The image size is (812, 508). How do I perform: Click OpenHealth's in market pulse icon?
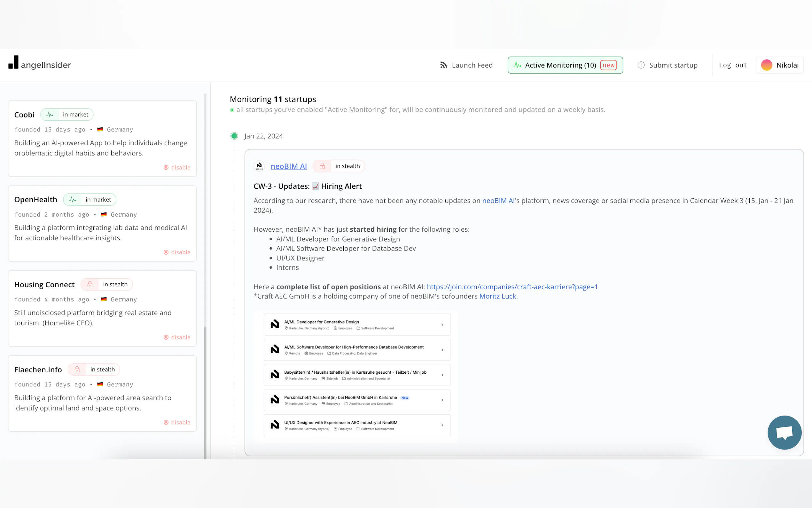tap(73, 200)
